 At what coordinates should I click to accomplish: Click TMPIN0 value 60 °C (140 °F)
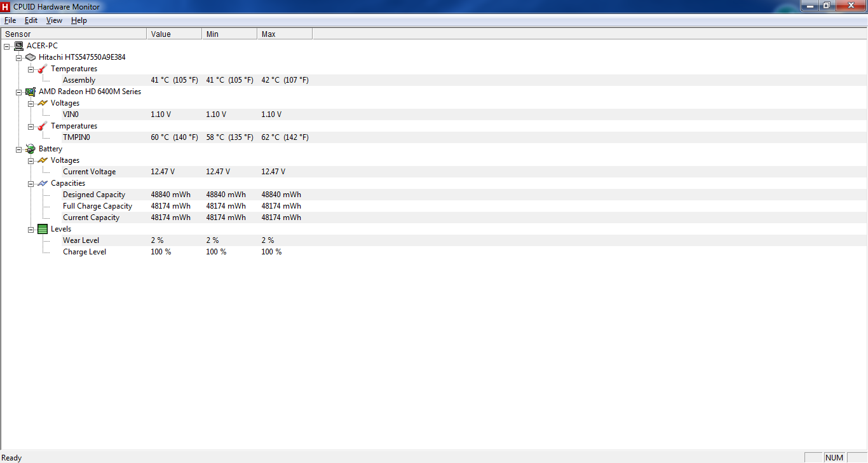(x=174, y=137)
